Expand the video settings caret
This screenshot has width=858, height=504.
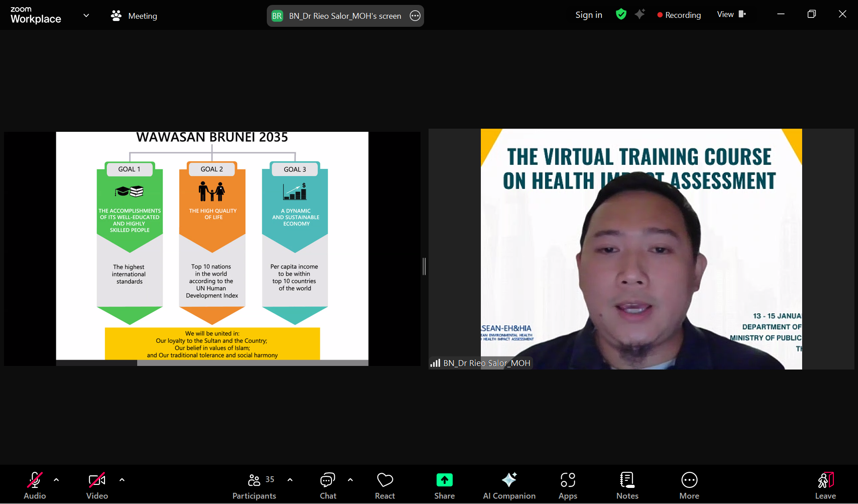pos(122,480)
